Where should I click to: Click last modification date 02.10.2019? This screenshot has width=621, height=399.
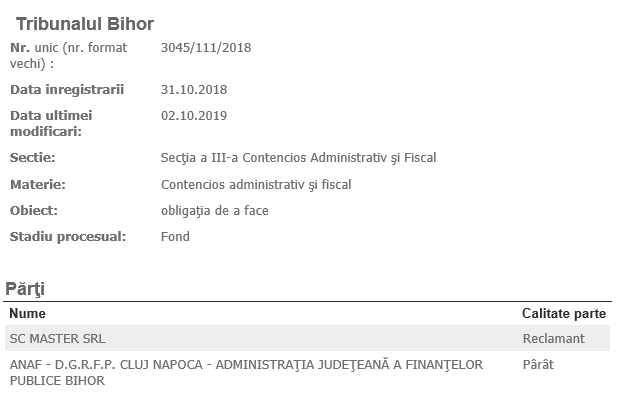[x=194, y=116]
